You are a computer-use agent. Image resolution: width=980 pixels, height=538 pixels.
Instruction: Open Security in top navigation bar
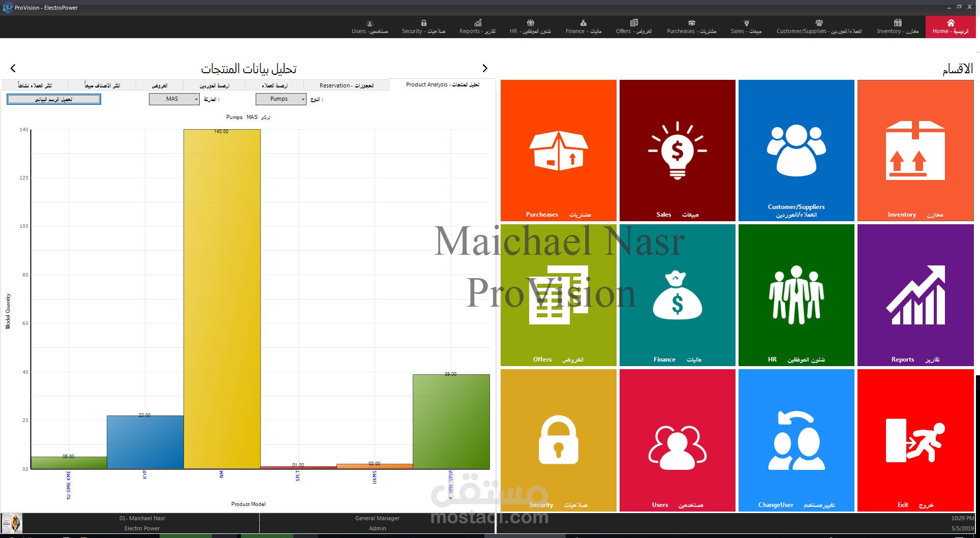pos(423,26)
